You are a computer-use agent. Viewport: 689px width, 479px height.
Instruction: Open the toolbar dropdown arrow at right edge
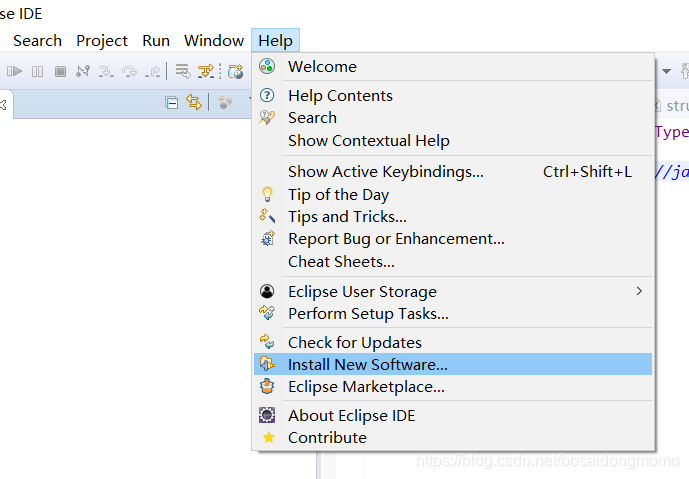tap(666, 71)
